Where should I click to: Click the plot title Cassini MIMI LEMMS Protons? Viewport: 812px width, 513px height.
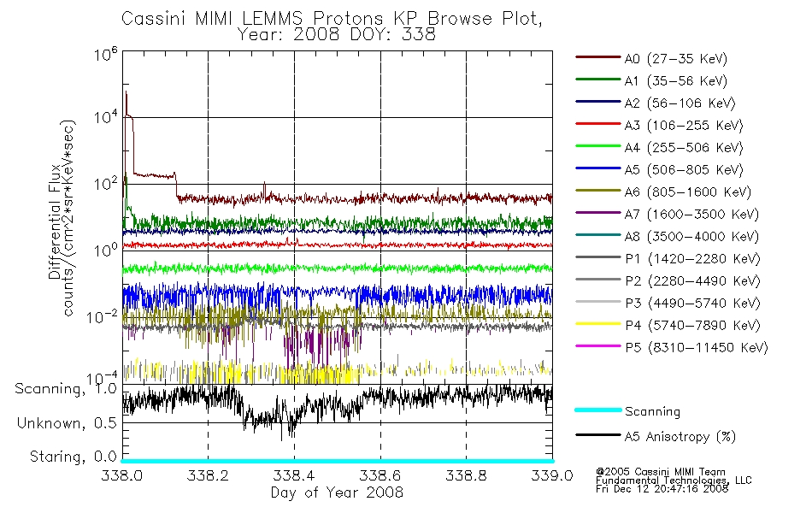(x=251, y=19)
